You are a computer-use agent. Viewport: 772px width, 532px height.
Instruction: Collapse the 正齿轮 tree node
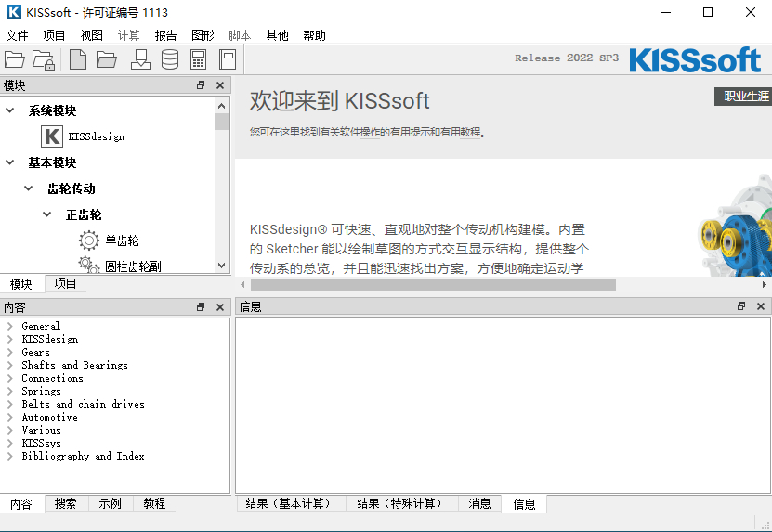(46, 214)
